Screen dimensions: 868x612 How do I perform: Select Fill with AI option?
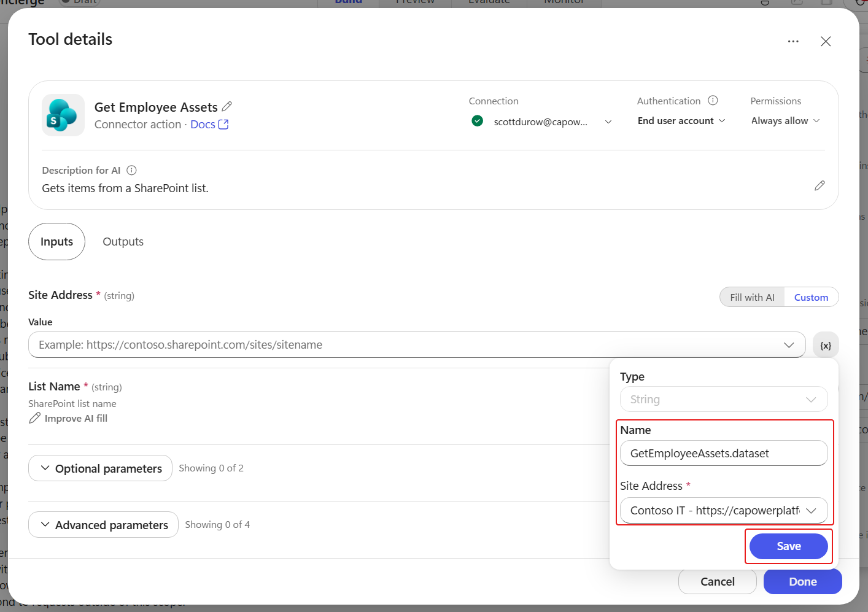point(752,297)
